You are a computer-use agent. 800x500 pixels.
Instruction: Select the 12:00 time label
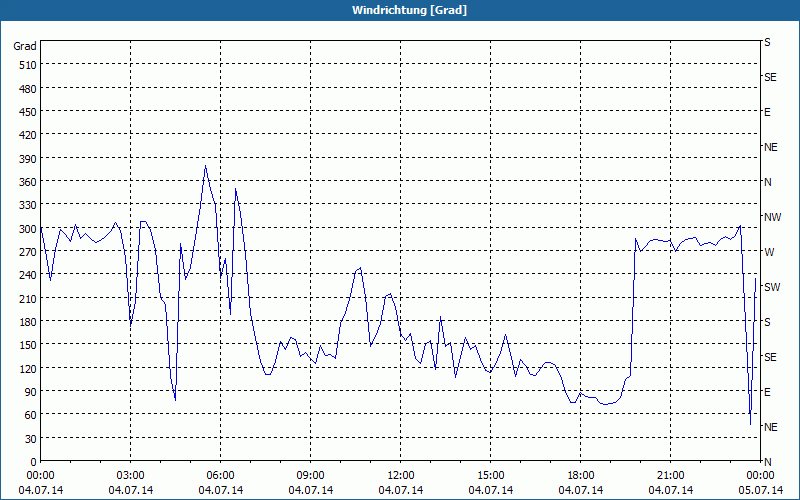click(401, 476)
